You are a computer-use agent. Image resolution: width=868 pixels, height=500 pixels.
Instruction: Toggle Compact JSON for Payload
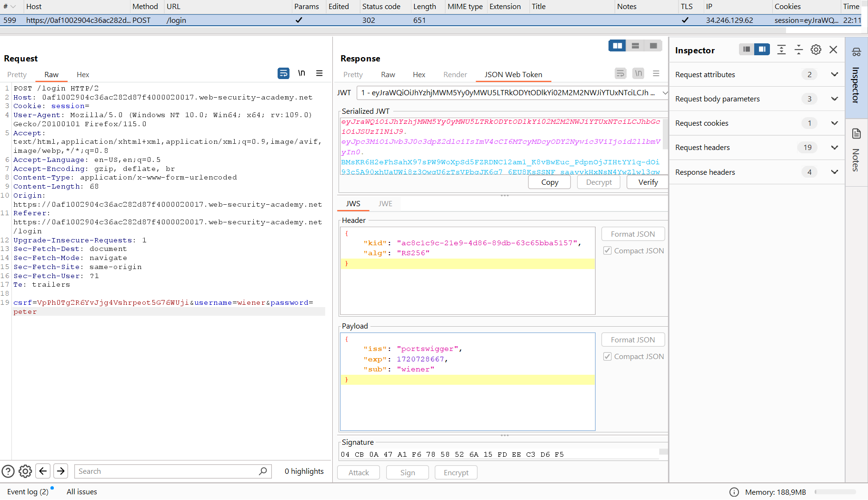click(x=608, y=356)
